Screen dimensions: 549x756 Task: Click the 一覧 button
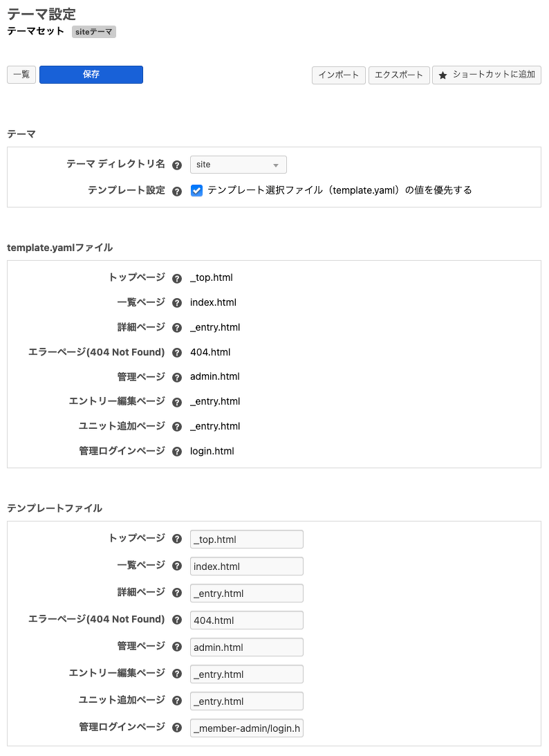coord(20,74)
